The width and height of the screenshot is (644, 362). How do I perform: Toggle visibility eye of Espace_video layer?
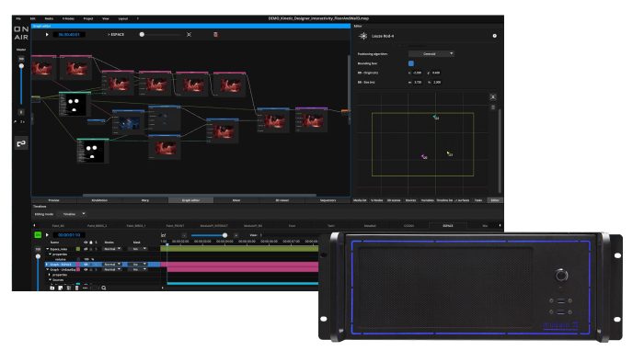[86, 249]
